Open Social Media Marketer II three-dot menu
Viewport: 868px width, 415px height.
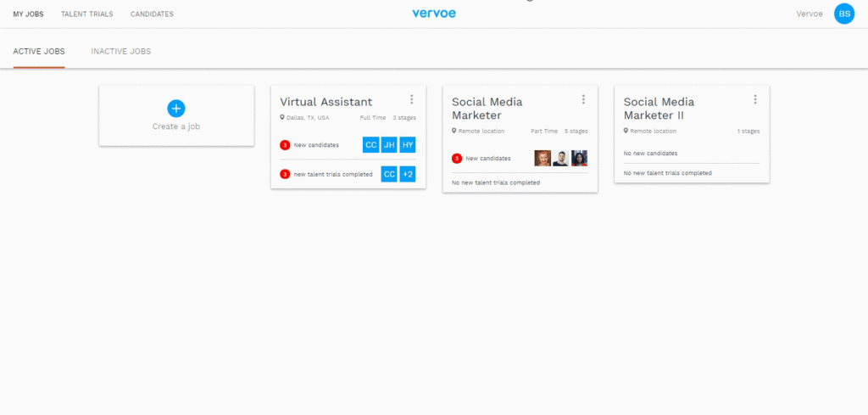pos(755,99)
